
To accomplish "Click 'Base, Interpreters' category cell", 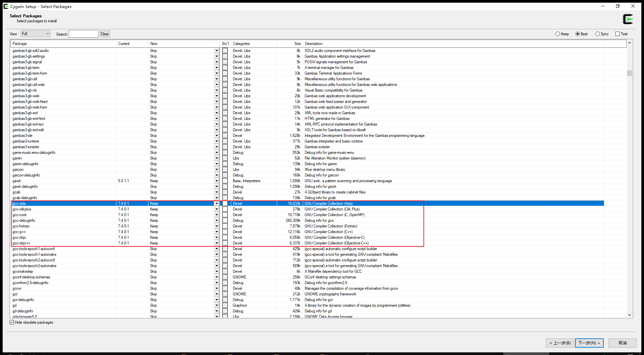I will [246, 181].
